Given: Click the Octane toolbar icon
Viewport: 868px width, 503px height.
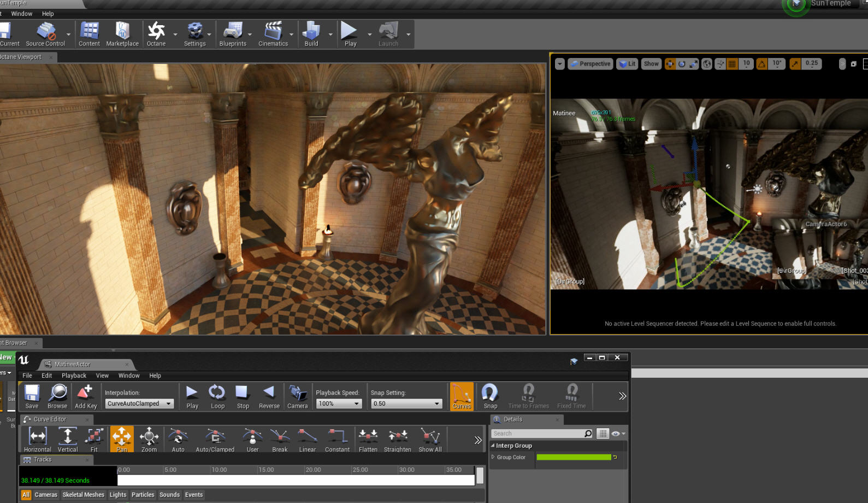Looking at the screenshot, I should pyautogui.click(x=156, y=34).
